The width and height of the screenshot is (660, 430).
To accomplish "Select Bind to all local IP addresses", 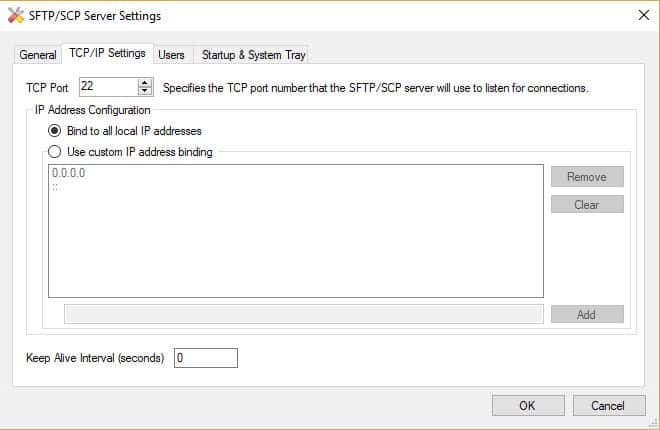I will point(54,131).
